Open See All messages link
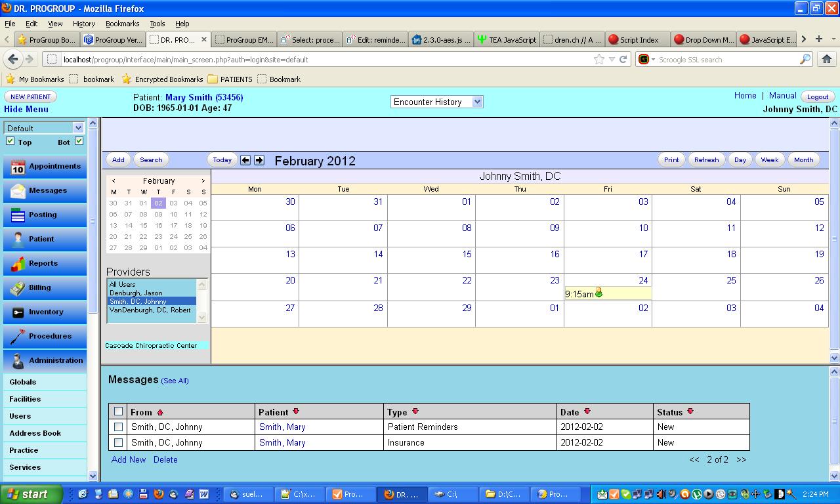 point(175,381)
